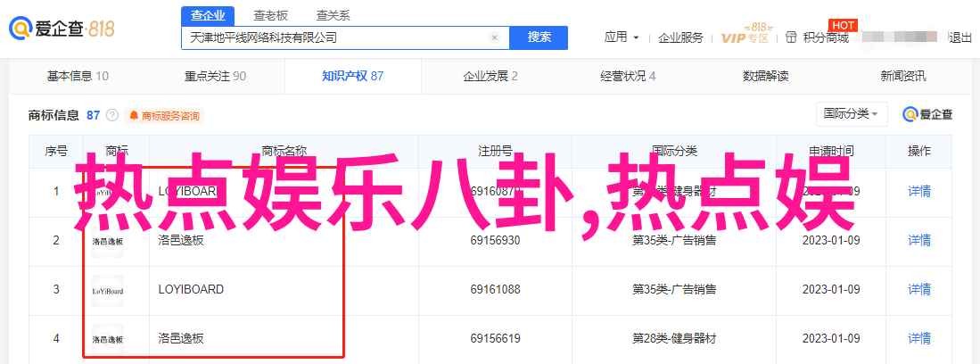Select the 查企业 search tab
This screenshot has width=980, height=364.
(208, 16)
